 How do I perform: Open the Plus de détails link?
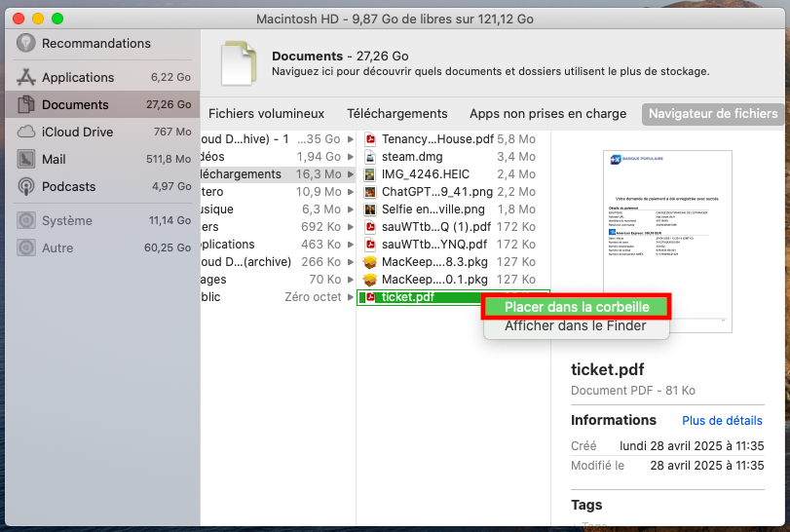722,421
